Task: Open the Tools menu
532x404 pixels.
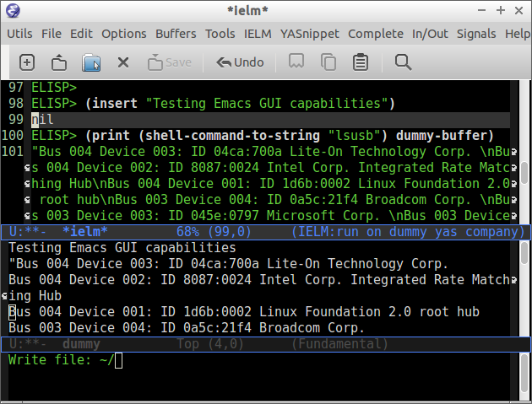Action: pyautogui.click(x=220, y=34)
